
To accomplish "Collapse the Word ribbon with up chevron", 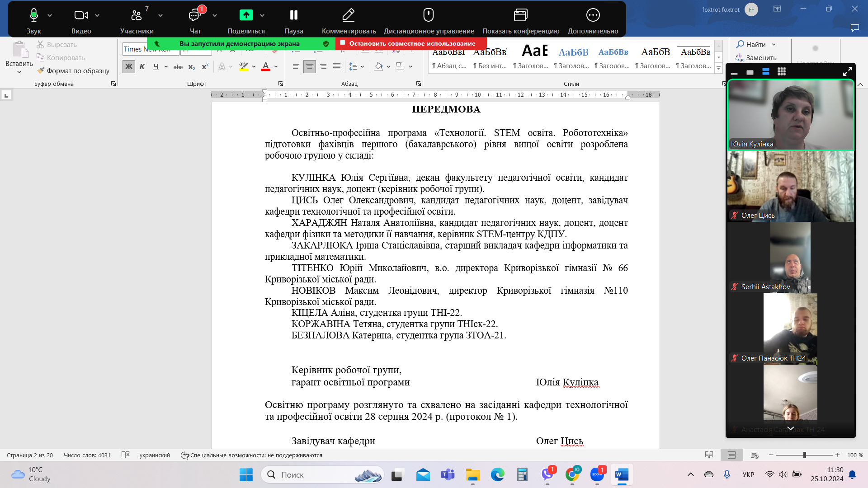I will (x=860, y=84).
